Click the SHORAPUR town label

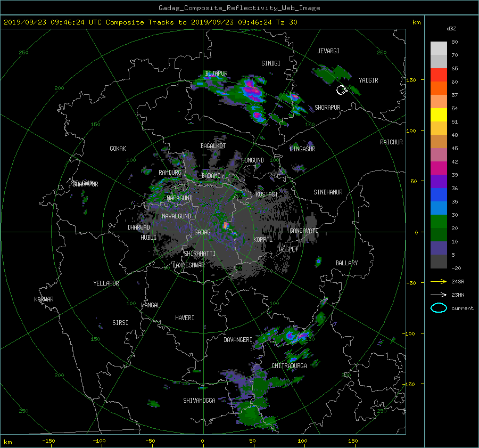pos(327,107)
